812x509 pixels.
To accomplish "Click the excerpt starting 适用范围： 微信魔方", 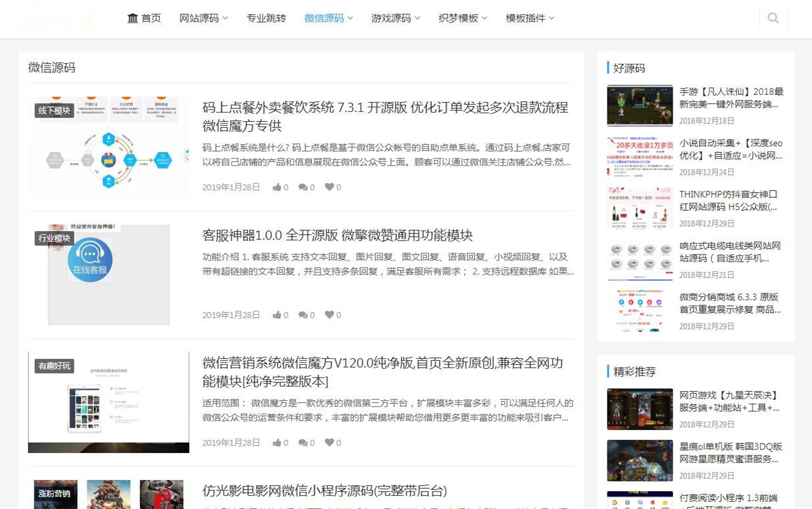I will pyautogui.click(x=388, y=410).
